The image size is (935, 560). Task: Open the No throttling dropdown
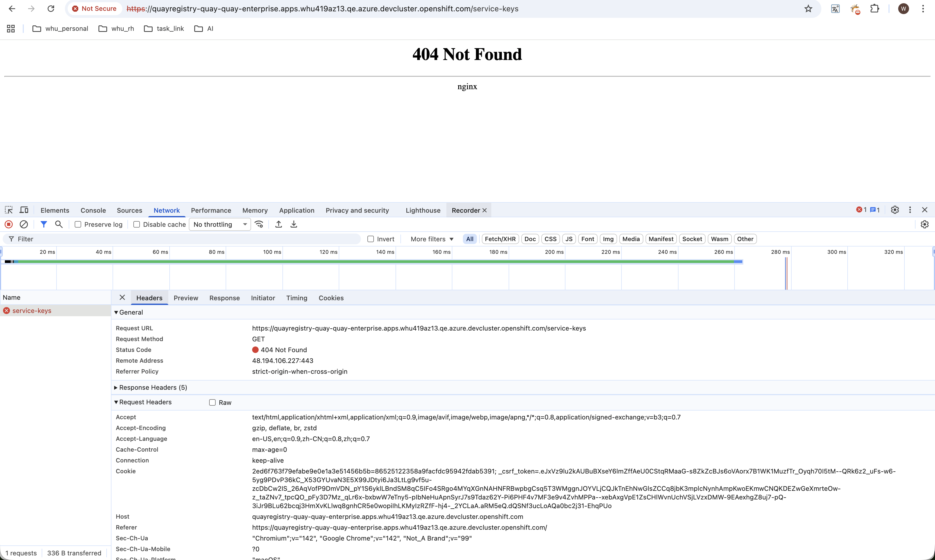pos(220,225)
